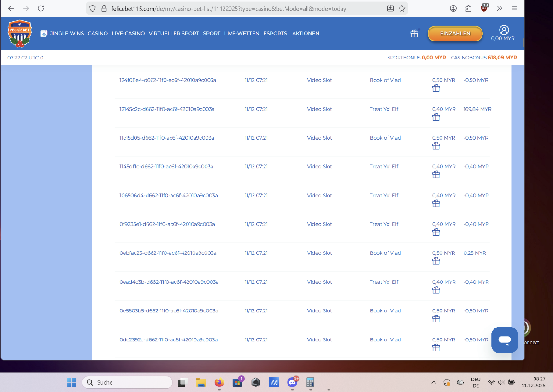Click the user account profile icon
The image size is (553, 392).
[x=504, y=30]
